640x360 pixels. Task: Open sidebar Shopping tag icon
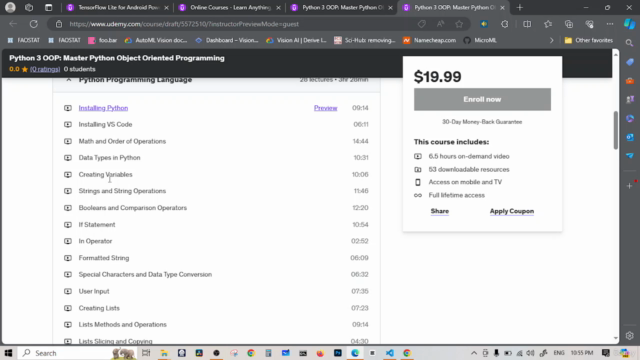pos(630,62)
